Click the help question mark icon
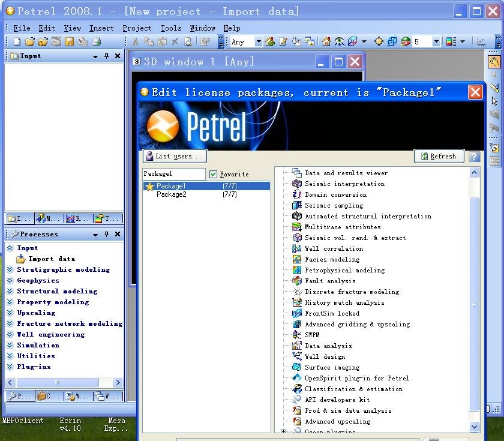Image resolution: width=504 pixels, height=441 pixels. point(474,157)
